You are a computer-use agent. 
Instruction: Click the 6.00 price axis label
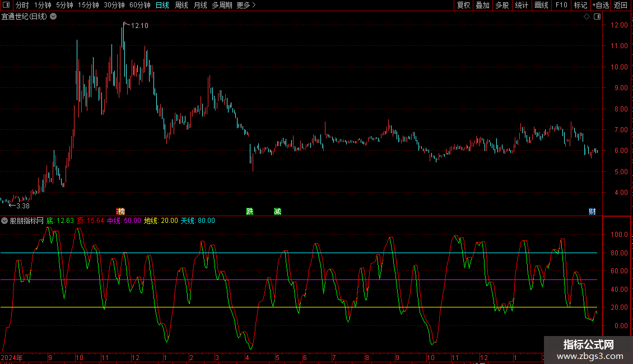(x=621, y=151)
